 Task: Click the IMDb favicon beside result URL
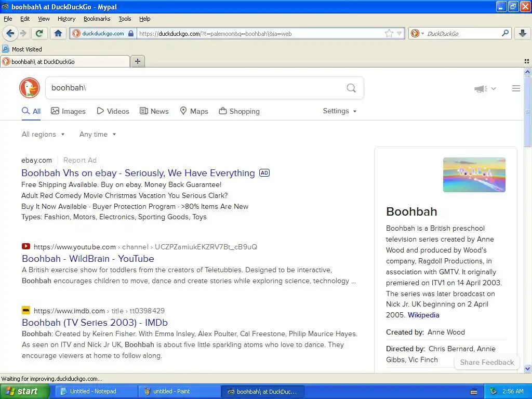click(26, 310)
